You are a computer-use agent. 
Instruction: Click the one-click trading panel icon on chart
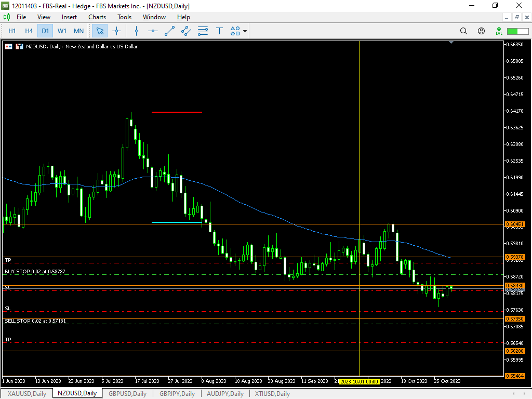(8, 46)
